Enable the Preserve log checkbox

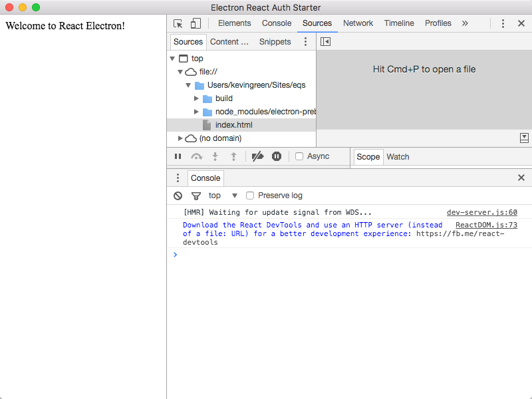point(250,196)
